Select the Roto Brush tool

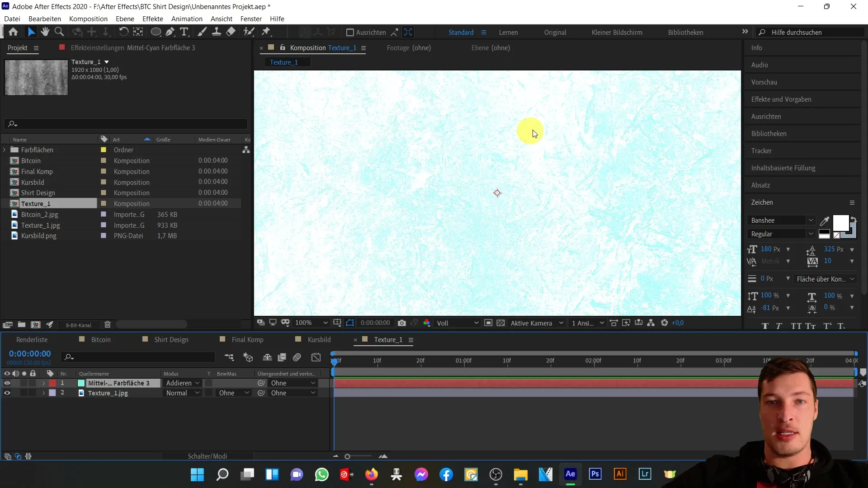[249, 32]
